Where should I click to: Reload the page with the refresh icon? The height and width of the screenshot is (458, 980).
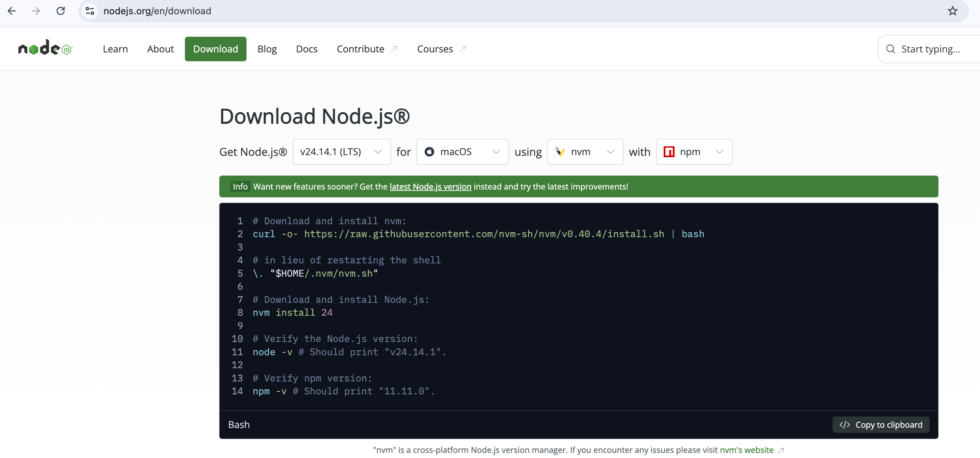[61, 11]
